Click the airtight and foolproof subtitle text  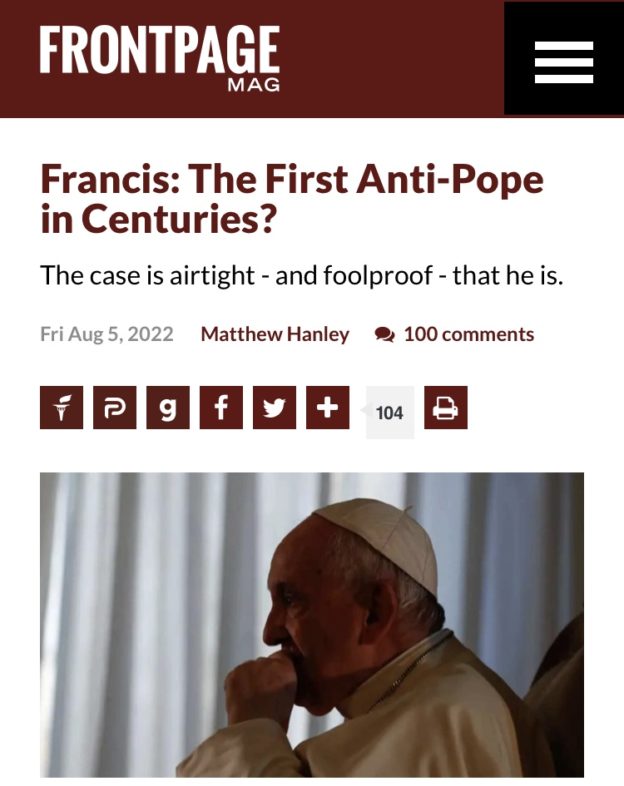pyautogui.click(x=302, y=275)
